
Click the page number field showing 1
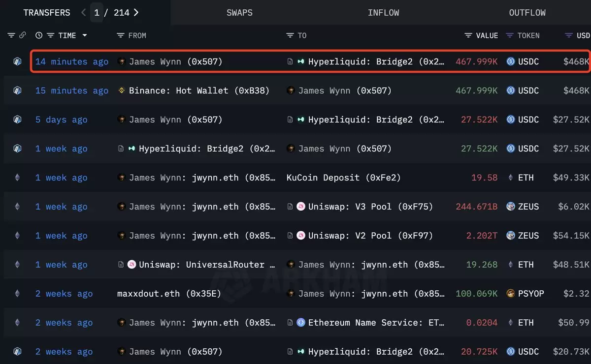click(97, 12)
